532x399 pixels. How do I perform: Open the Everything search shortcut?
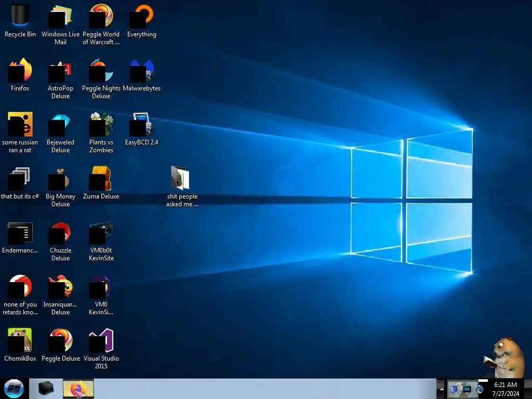click(141, 20)
